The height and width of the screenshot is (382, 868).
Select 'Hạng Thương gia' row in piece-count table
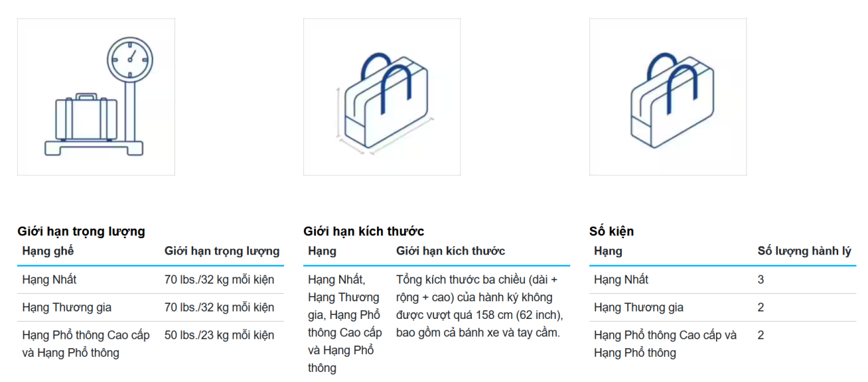pyautogui.click(x=723, y=307)
